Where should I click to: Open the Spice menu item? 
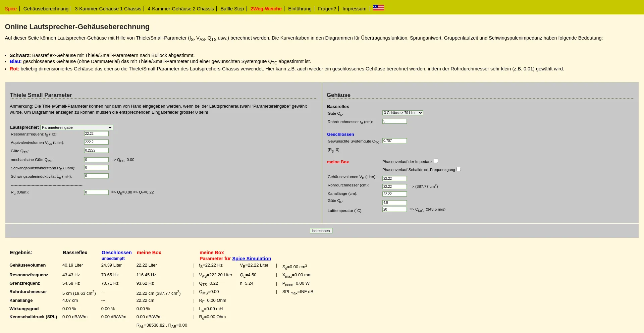pyautogui.click(x=11, y=9)
